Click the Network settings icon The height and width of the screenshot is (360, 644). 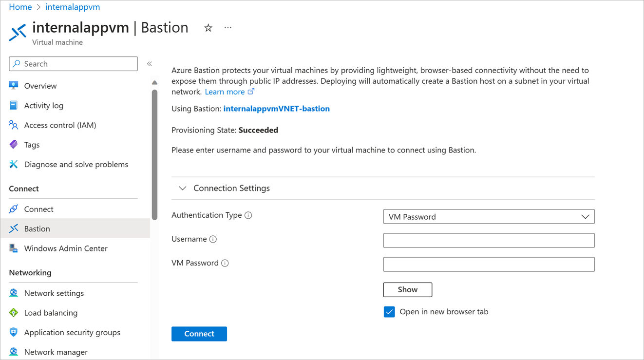tap(14, 293)
